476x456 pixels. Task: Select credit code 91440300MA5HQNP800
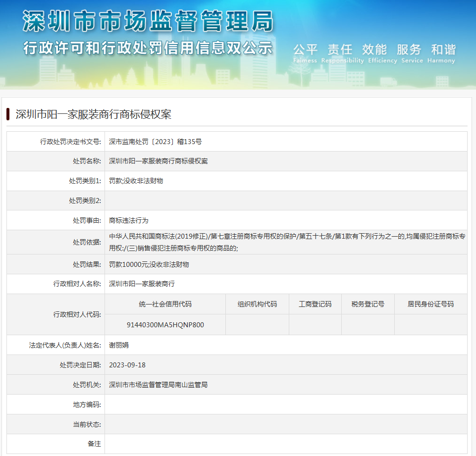click(x=165, y=325)
